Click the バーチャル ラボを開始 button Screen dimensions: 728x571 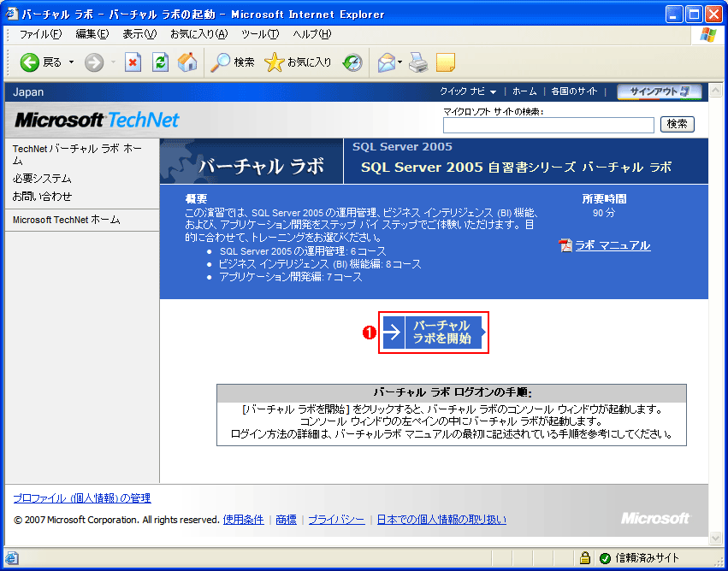point(434,333)
